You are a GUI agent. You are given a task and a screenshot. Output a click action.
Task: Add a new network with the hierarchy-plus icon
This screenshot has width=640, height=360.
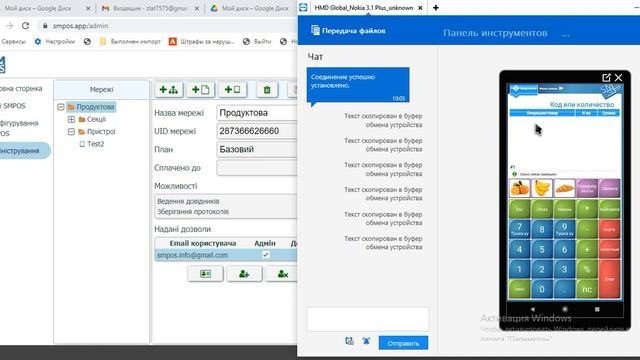168,90
